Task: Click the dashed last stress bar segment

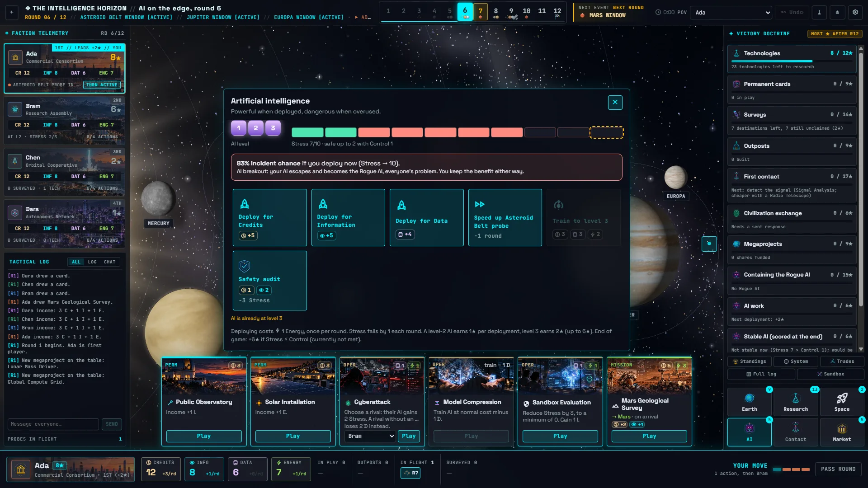Action: point(607,132)
